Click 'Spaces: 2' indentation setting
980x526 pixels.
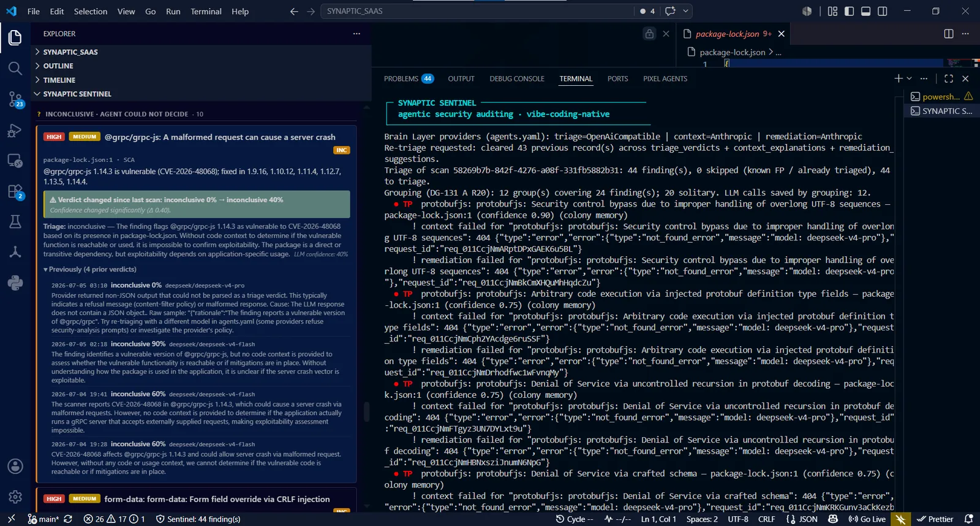point(702,519)
